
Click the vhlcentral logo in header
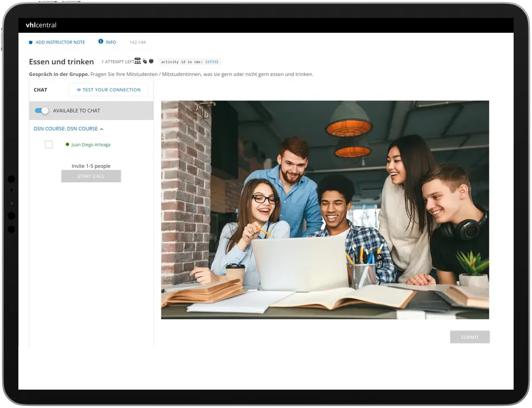pyautogui.click(x=41, y=25)
